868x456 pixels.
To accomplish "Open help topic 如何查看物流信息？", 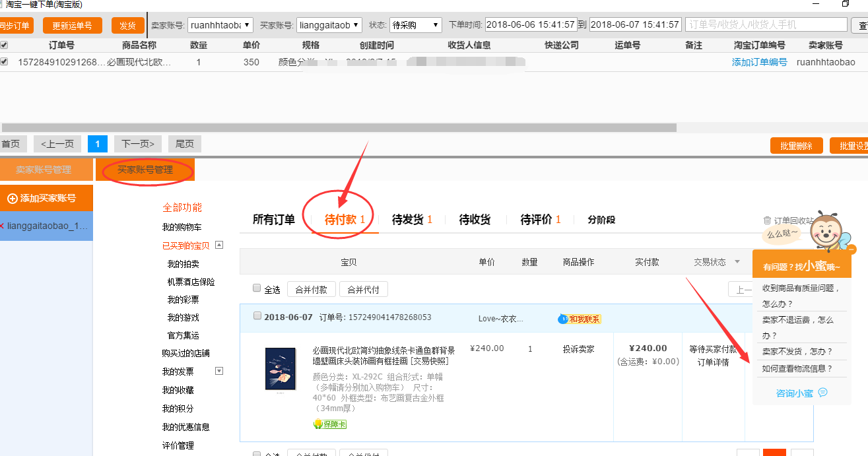I will coord(797,369).
